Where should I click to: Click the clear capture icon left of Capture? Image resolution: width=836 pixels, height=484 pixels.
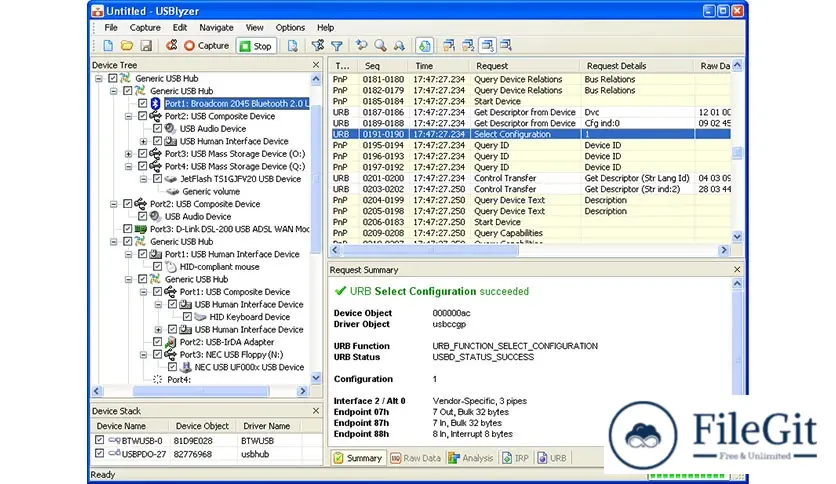pos(171,46)
